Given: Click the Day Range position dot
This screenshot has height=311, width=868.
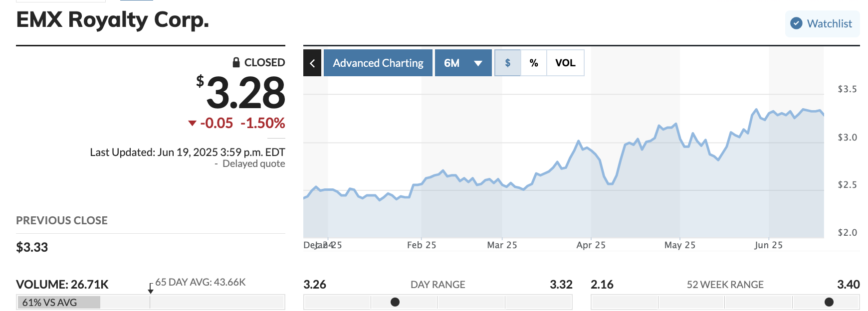Looking at the screenshot, I should click(395, 302).
